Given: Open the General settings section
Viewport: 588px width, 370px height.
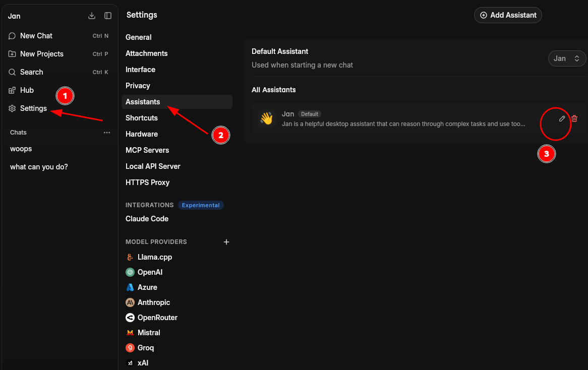Looking at the screenshot, I should point(138,37).
